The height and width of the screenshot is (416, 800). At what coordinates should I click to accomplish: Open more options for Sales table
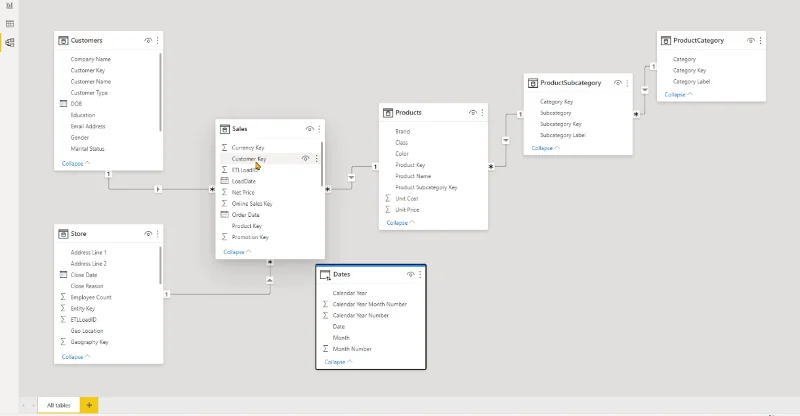(x=319, y=129)
